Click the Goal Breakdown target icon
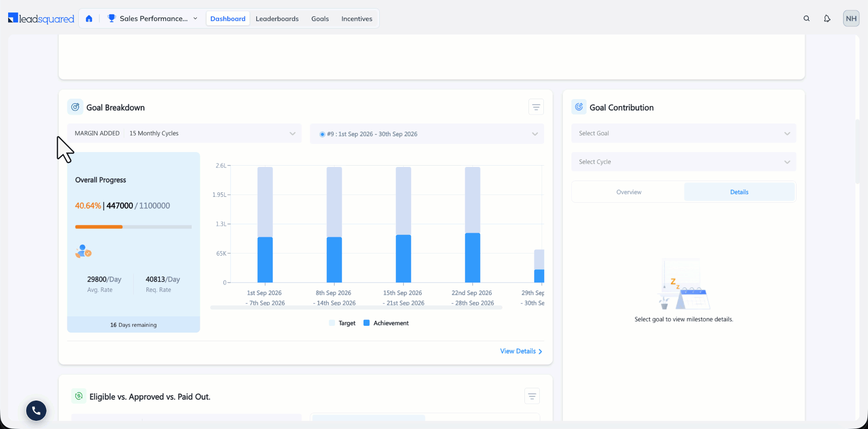 tap(75, 107)
